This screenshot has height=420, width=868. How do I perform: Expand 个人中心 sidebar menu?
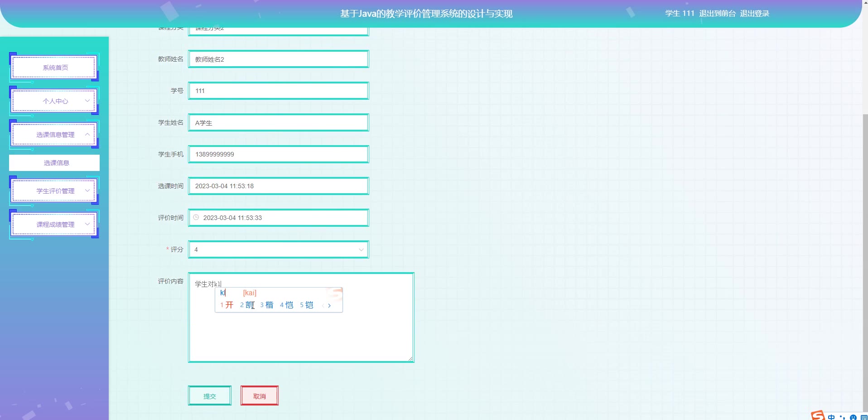click(x=54, y=101)
